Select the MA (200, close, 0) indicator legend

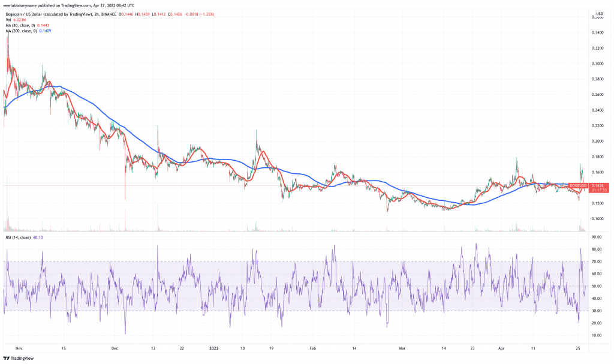point(21,31)
